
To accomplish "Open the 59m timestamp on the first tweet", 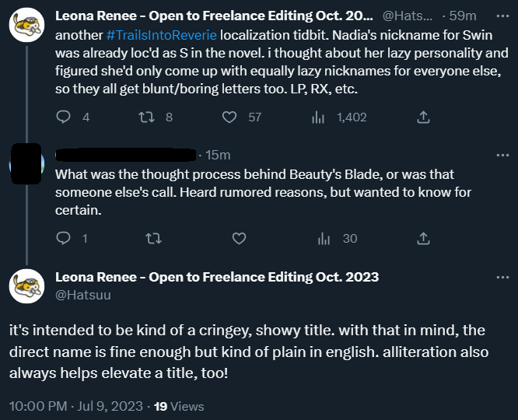I will [x=463, y=16].
